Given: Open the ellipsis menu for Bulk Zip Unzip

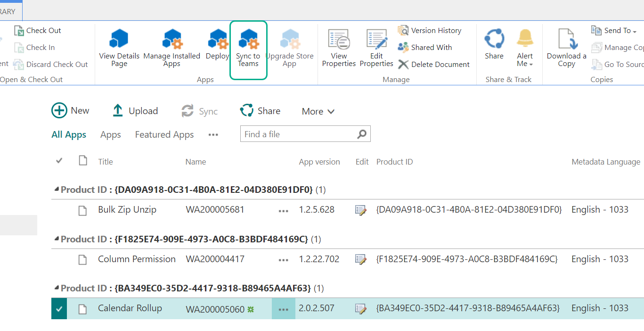Looking at the screenshot, I should 283,211.
